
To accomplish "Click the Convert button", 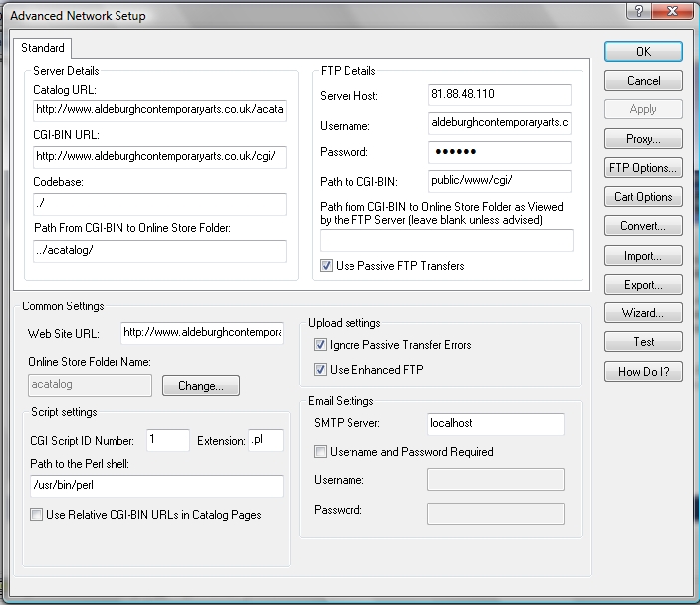I will coord(643,226).
